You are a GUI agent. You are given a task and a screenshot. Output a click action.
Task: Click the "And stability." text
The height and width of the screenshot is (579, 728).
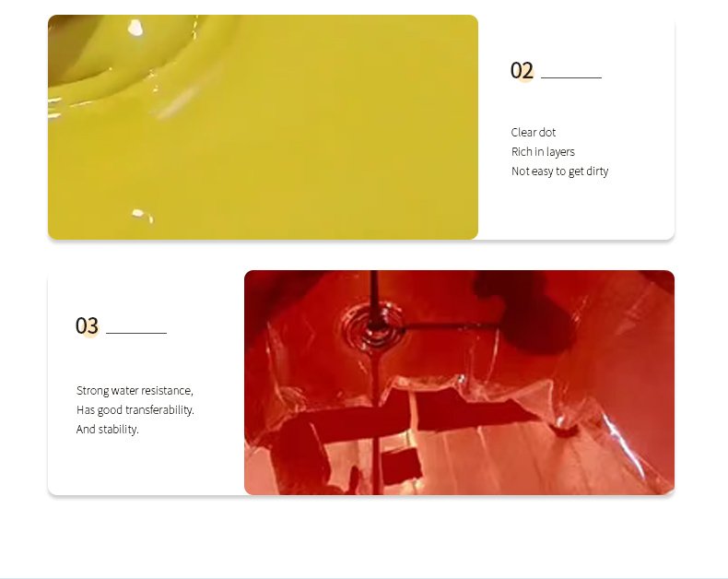tap(107, 430)
